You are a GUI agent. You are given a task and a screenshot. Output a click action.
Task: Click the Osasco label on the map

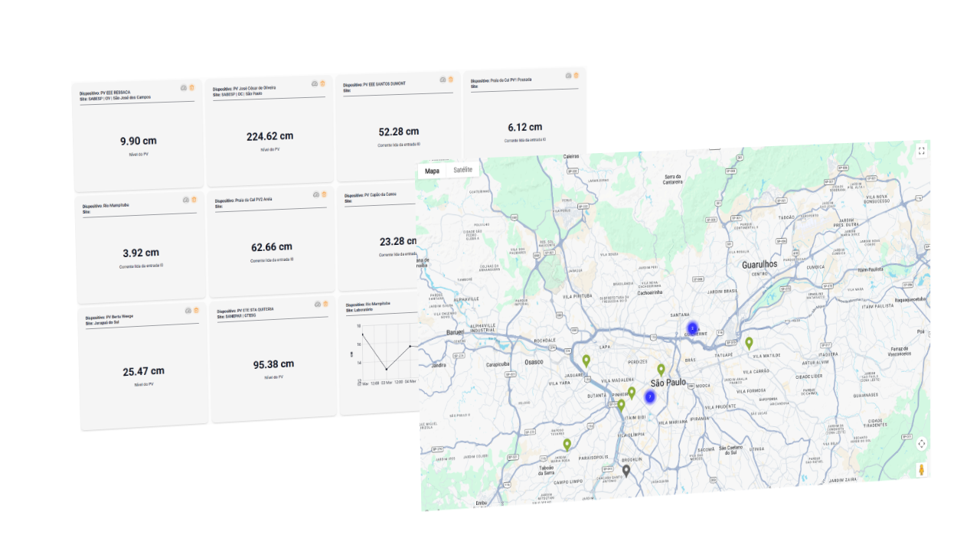pyautogui.click(x=534, y=361)
